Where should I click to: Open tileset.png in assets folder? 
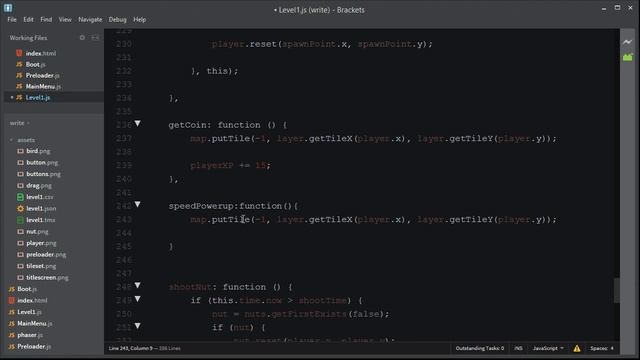coord(41,266)
